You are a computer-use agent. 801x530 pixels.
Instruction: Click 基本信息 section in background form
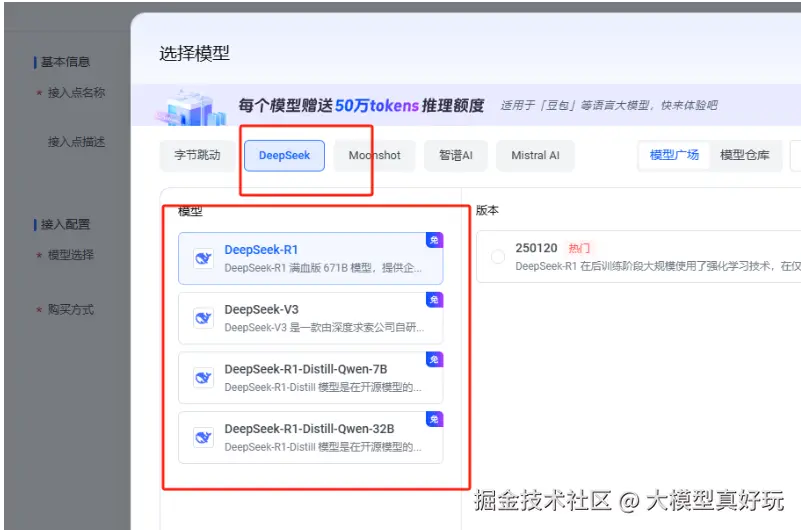tap(65, 62)
